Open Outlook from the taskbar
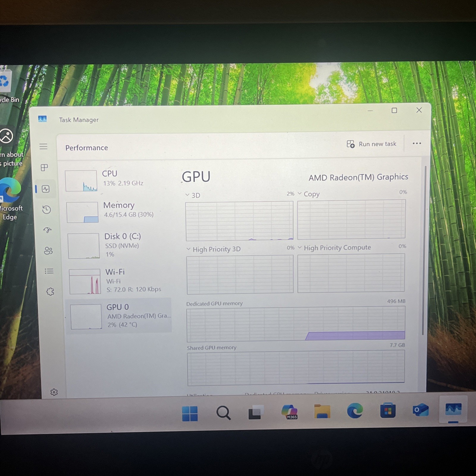This screenshot has height=476, width=476. click(x=420, y=410)
